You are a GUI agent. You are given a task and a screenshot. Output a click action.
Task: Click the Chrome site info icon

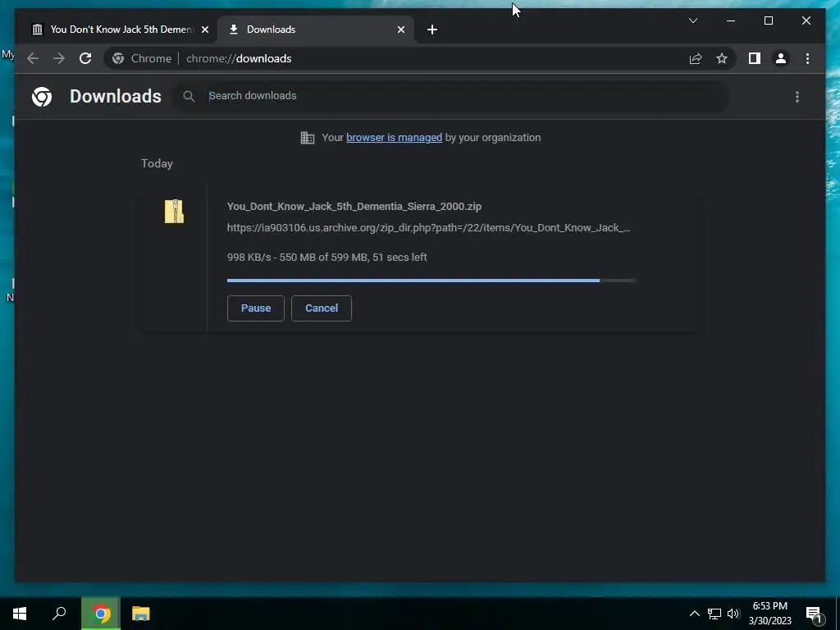coord(118,58)
